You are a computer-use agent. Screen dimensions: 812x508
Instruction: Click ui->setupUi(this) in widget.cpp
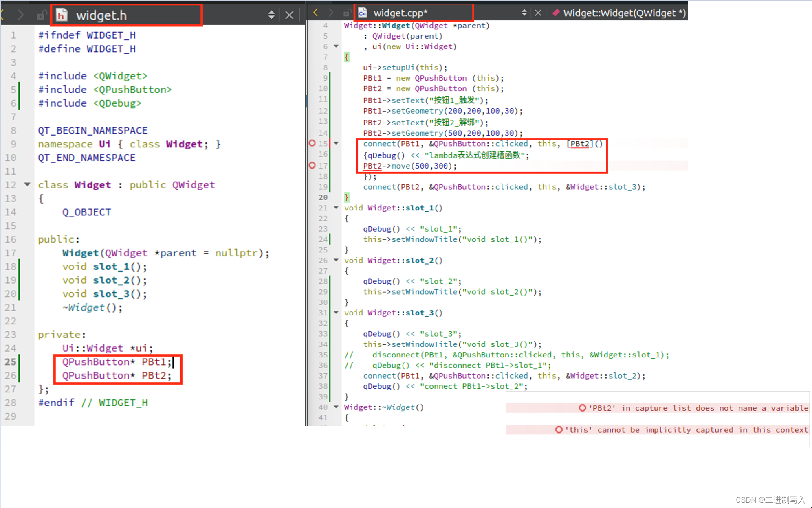405,68
